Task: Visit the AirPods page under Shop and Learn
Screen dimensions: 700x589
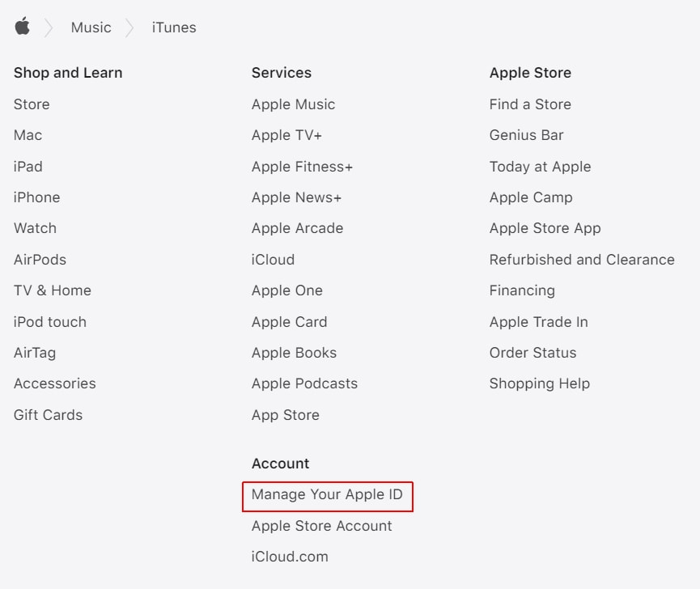Action: 39,259
